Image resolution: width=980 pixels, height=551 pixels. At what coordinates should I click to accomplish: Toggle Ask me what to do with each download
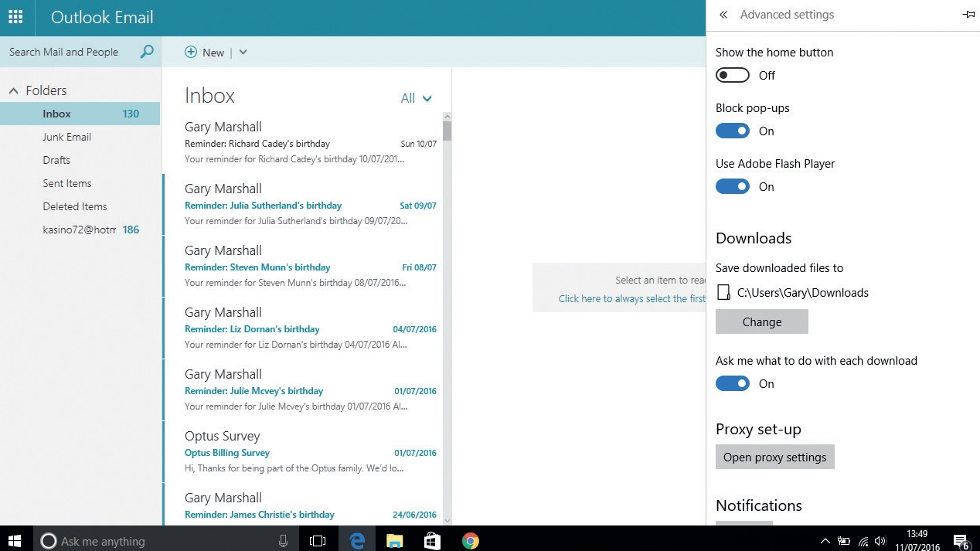733,383
